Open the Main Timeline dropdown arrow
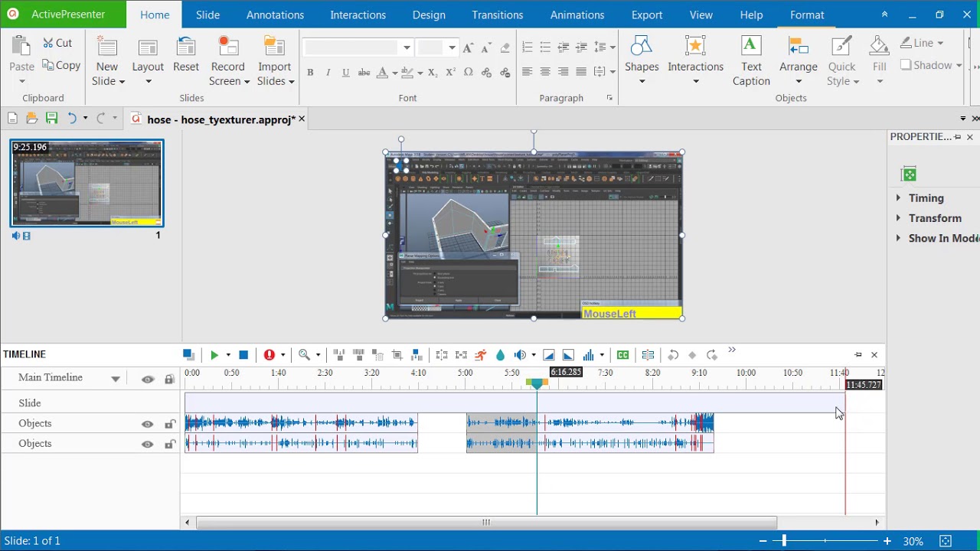Screen dimensions: 980x551 click(x=116, y=379)
